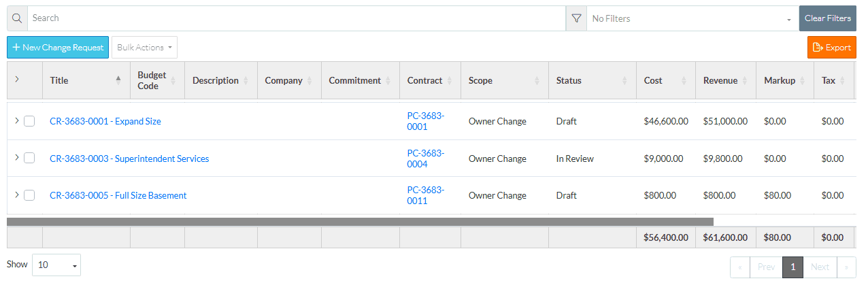Screen dimensions: 868x283
Task: Click the Next page item
Action: click(820, 267)
